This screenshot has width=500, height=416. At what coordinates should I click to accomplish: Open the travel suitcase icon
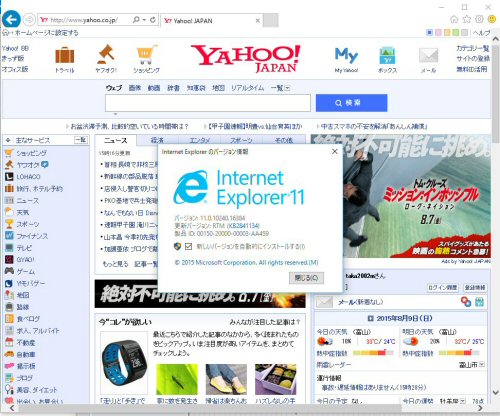(x=65, y=55)
